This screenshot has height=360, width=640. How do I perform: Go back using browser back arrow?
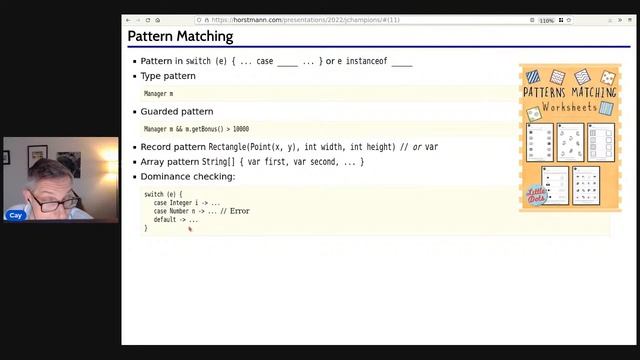[x=129, y=20]
